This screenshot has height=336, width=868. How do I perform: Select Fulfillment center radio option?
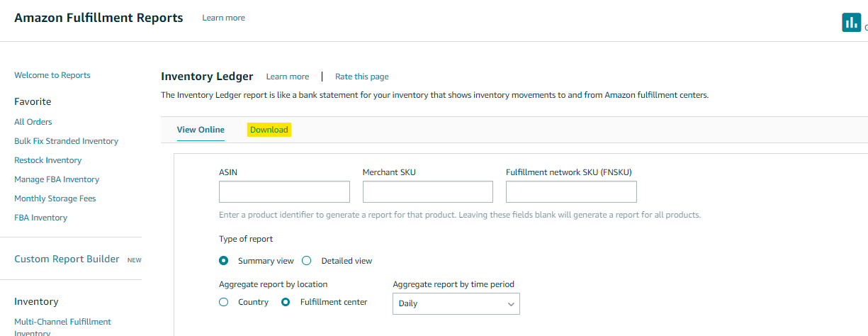[286, 302]
